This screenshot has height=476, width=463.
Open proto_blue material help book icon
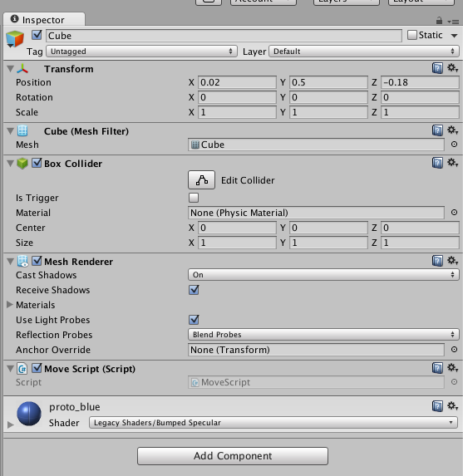[x=437, y=406]
